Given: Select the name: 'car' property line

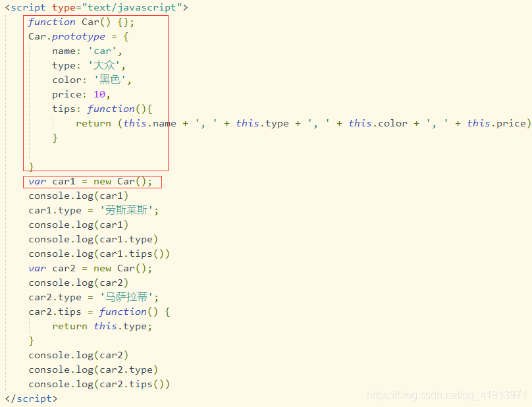Looking at the screenshot, I should pyautogui.click(x=87, y=51).
